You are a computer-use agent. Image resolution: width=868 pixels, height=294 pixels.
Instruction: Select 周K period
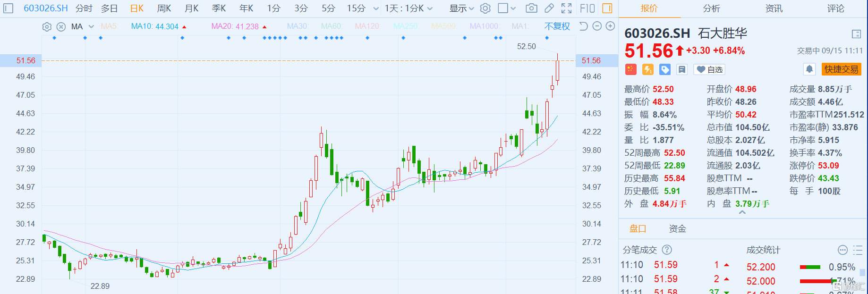pos(164,8)
